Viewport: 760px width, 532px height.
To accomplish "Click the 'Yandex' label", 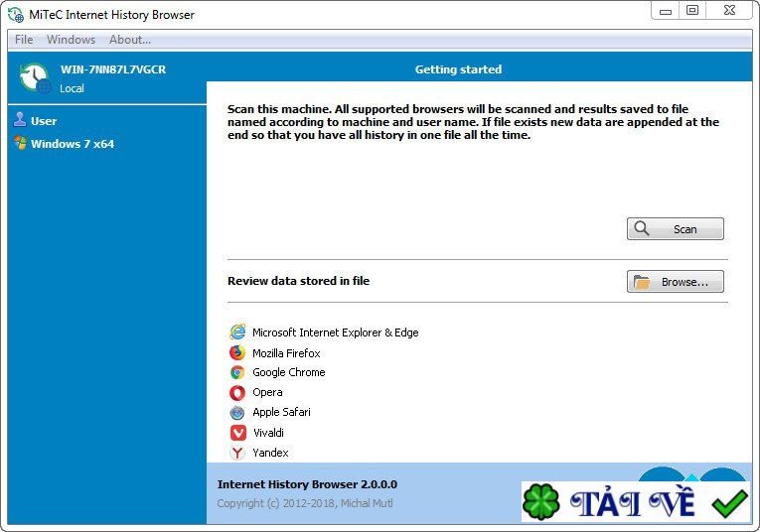I will [270, 453].
